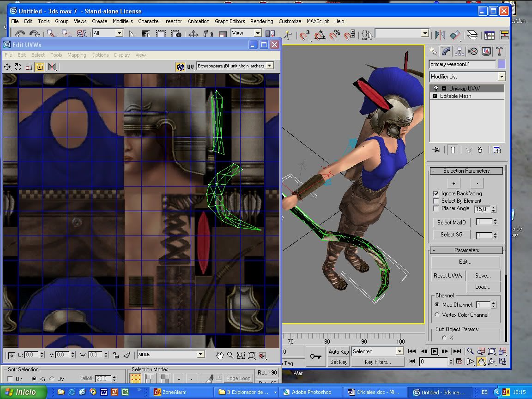Click the object color swatch beside name field
The image size is (532, 399).
coord(502,64)
